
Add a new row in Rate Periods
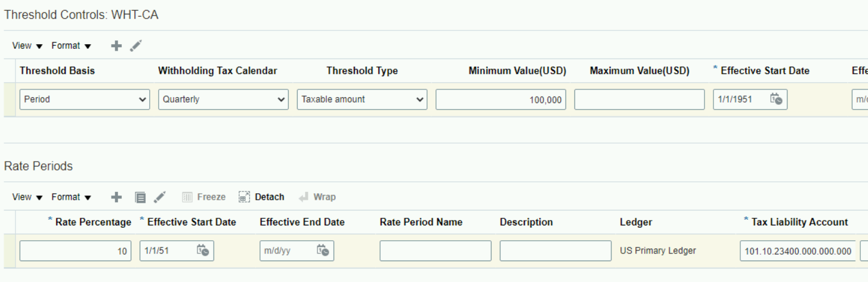[x=117, y=197]
